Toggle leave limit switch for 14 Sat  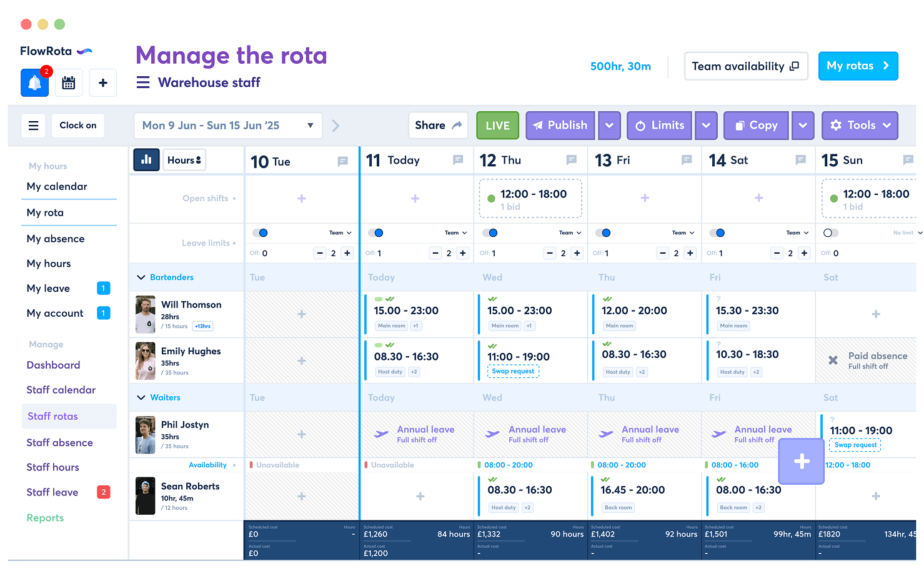(717, 233)
